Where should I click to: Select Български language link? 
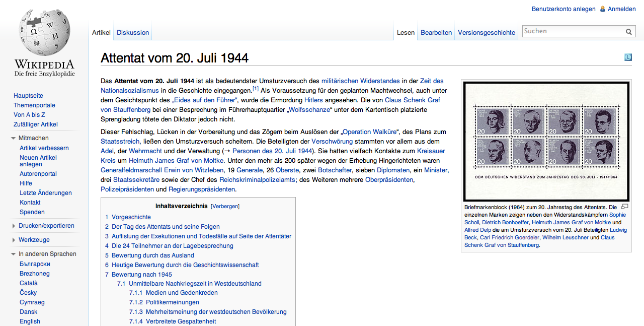point(35,264)
